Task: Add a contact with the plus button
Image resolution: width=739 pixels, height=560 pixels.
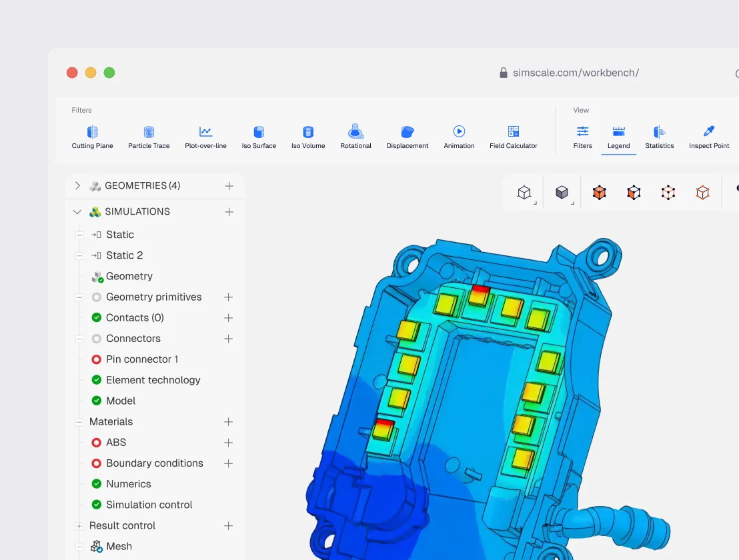Action: pos(229,318)
